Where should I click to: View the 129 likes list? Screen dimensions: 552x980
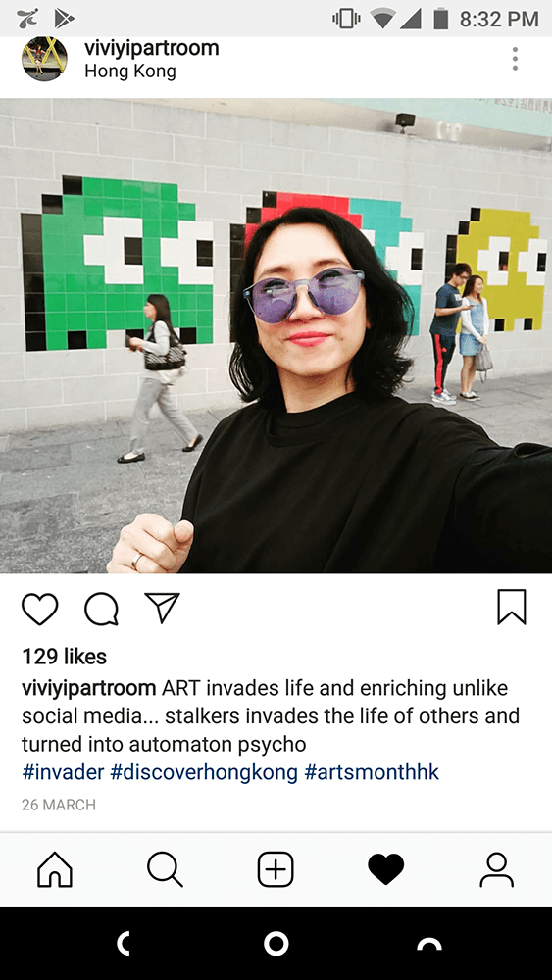click(65, 657)
